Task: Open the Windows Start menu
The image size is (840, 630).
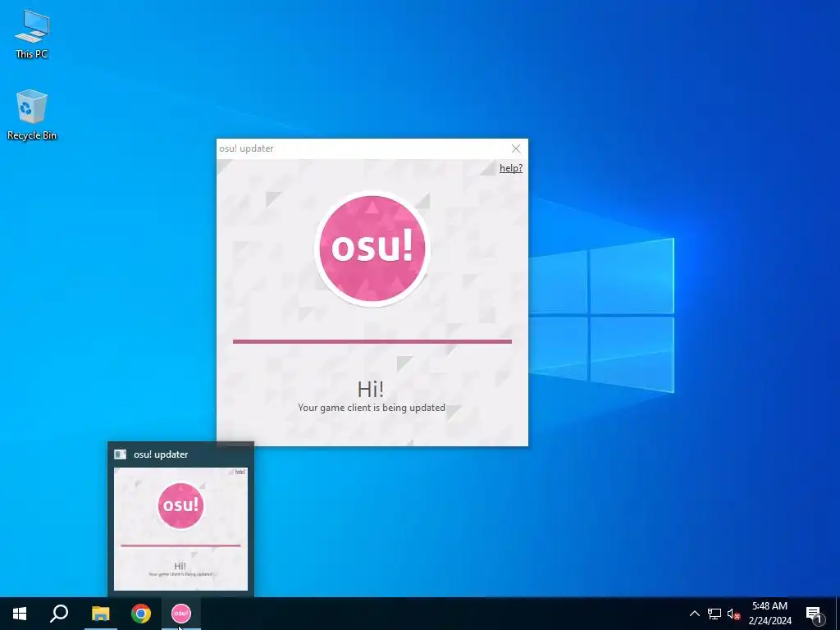Action: pyautogui.click(x=20, y=614)
